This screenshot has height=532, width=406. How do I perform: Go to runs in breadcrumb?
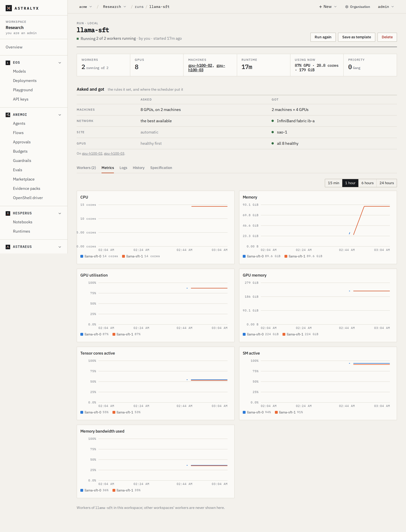point(139,7)
